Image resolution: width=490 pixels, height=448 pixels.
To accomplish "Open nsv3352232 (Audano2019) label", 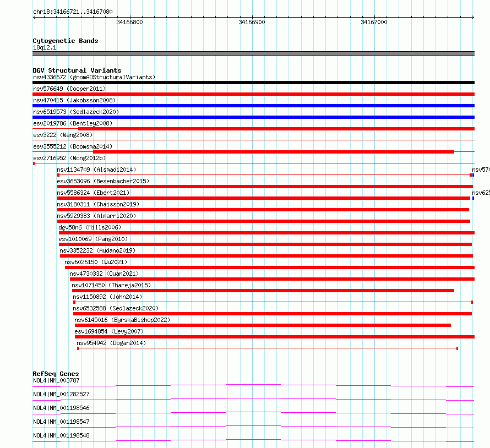I will coord(97,250).
